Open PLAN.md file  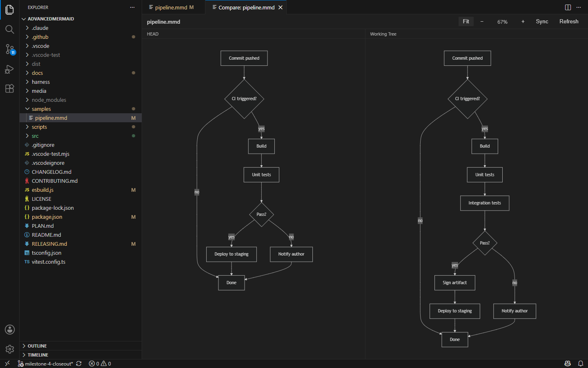[x=80, y=226]
